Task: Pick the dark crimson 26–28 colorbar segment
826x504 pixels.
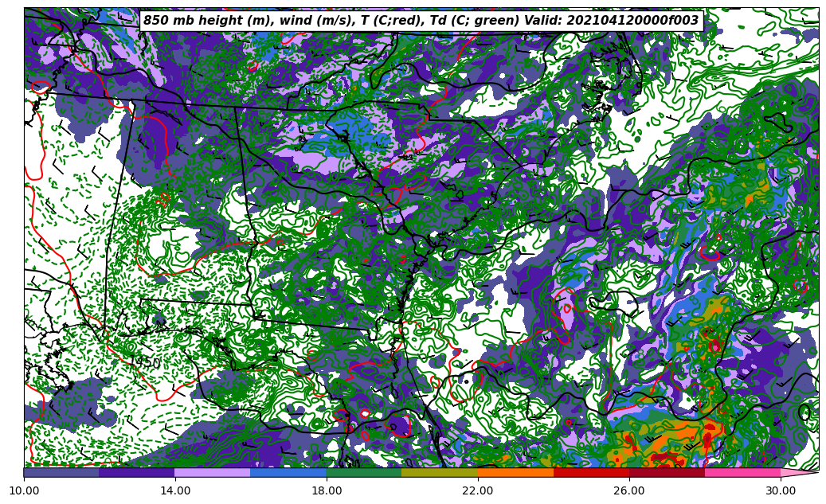Action: click(x=667, y=472)
